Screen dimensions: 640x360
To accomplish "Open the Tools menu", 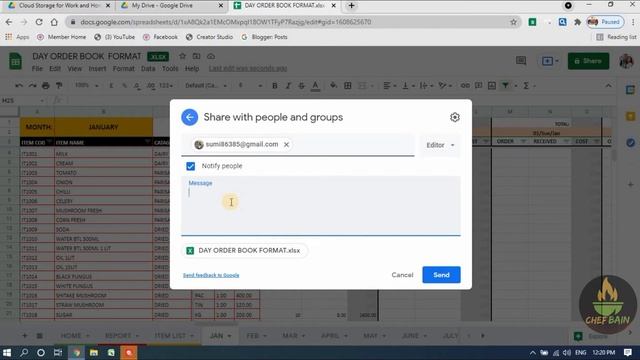I will pyautogui.click(x=170, y=69).
